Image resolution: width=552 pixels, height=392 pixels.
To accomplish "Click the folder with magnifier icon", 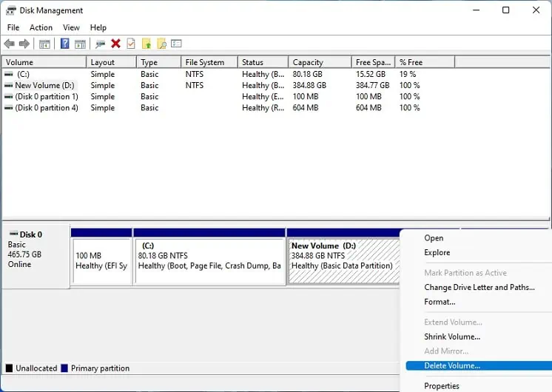I will click(x=161, y=44).
